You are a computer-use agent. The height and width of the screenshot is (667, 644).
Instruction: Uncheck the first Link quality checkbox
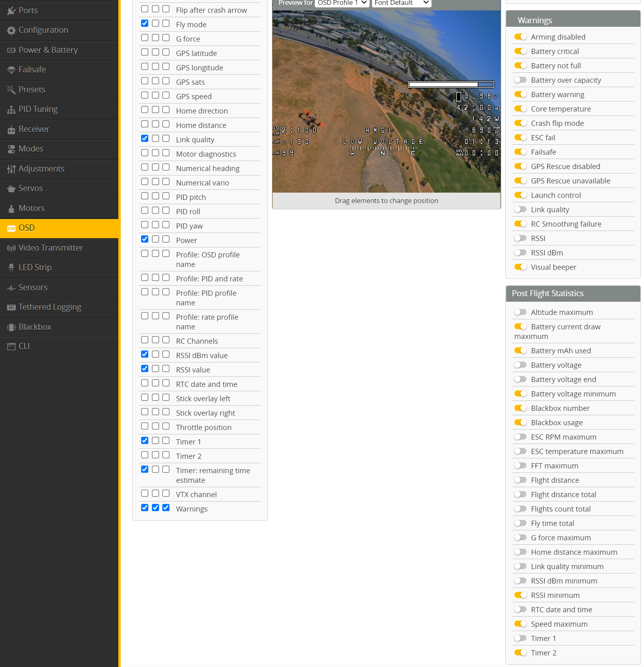tap(145, 139)
